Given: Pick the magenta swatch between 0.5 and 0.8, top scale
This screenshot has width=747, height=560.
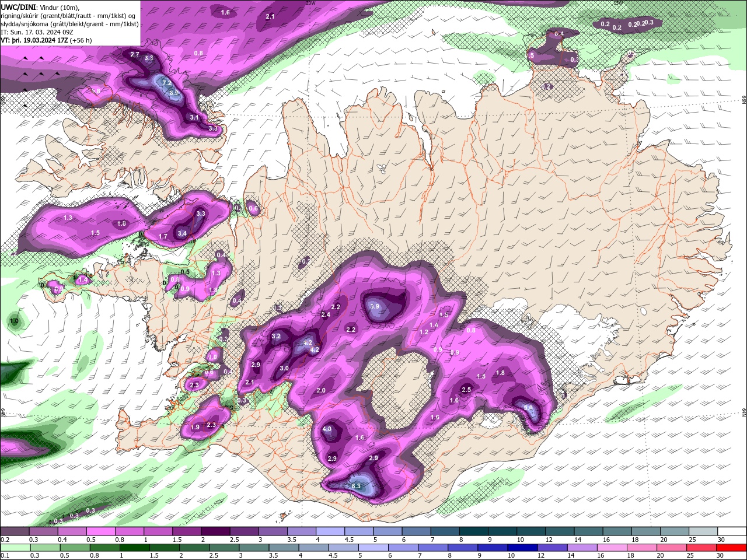Looking at the screenshot, I should 100,531.
